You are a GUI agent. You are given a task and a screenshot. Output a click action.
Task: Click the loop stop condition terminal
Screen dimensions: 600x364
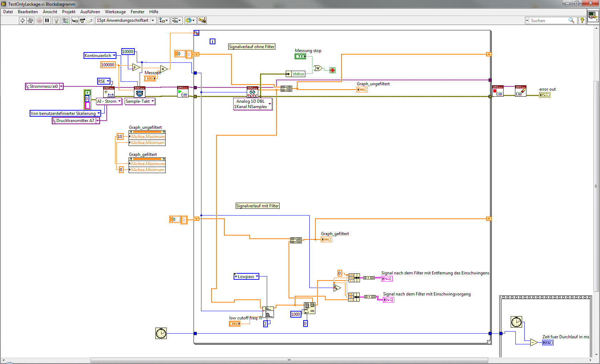pyautogui.click(x=332, y=70)
